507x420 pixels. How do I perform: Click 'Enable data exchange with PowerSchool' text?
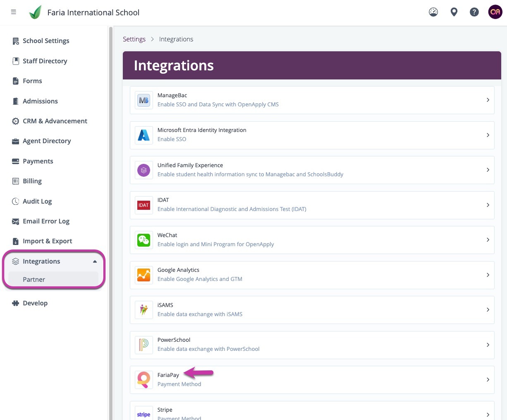pyautogui.click(x=208, y=349)
